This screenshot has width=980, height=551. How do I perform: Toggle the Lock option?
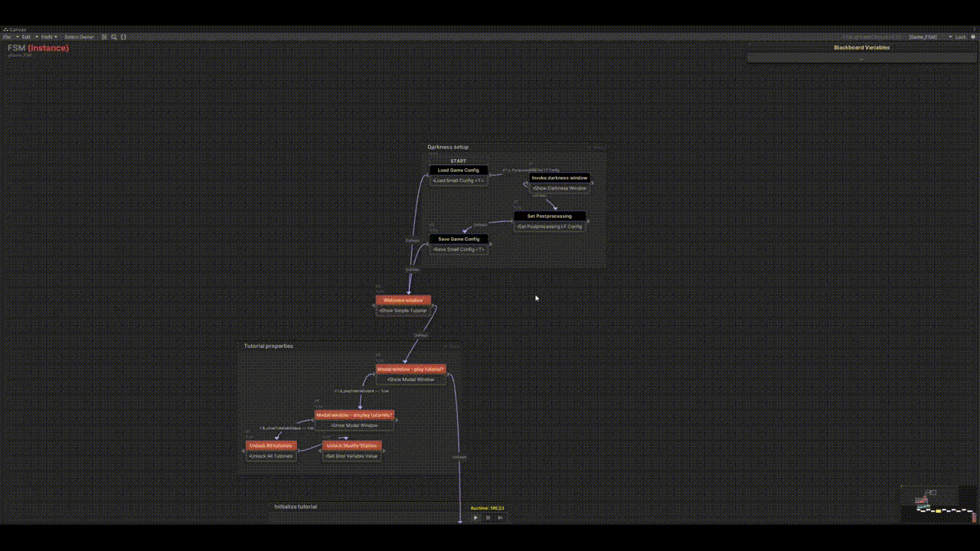point(960,37)
